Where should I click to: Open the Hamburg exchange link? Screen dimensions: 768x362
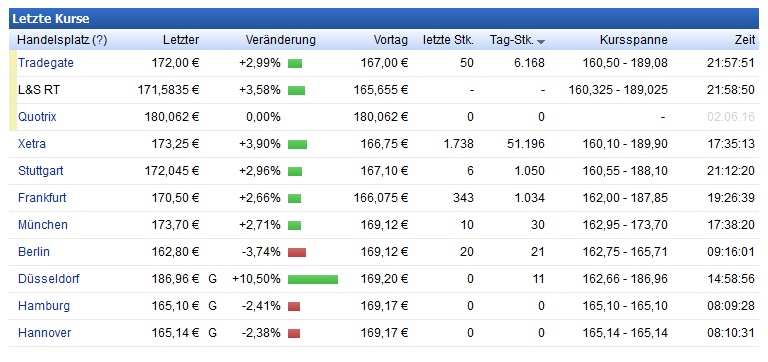44,306
